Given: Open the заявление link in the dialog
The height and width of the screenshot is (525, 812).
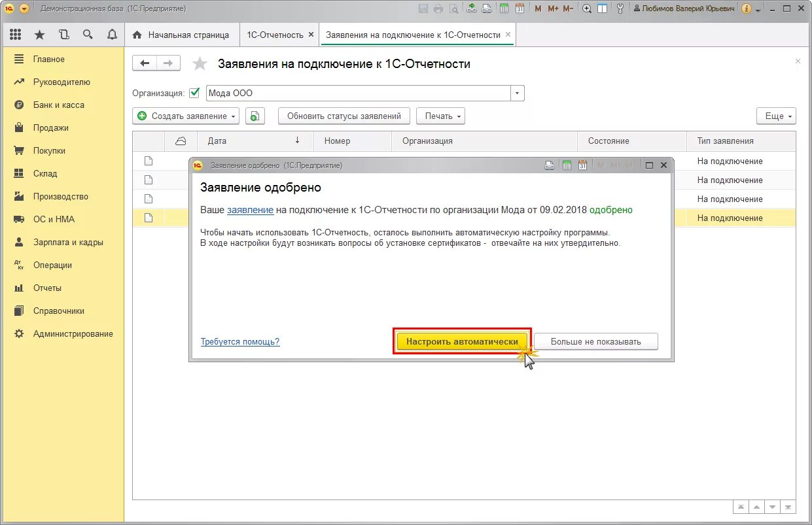Looking at the screenshot, I should pos(250,210).
